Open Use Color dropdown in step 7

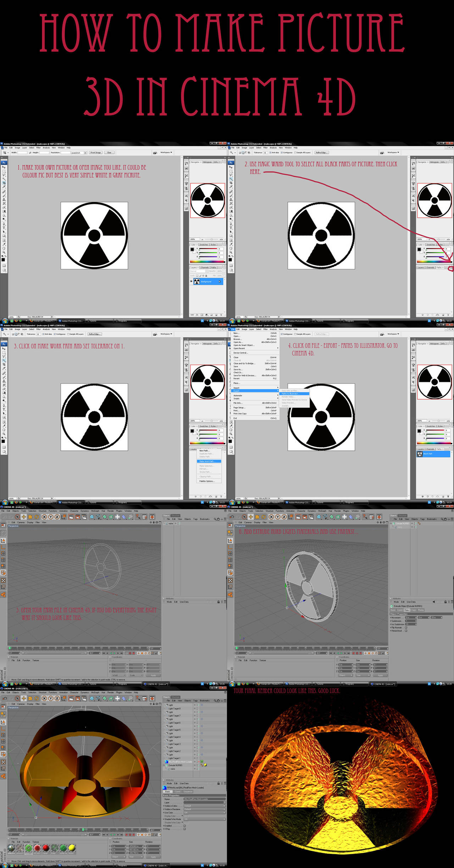tap(204, 813)
